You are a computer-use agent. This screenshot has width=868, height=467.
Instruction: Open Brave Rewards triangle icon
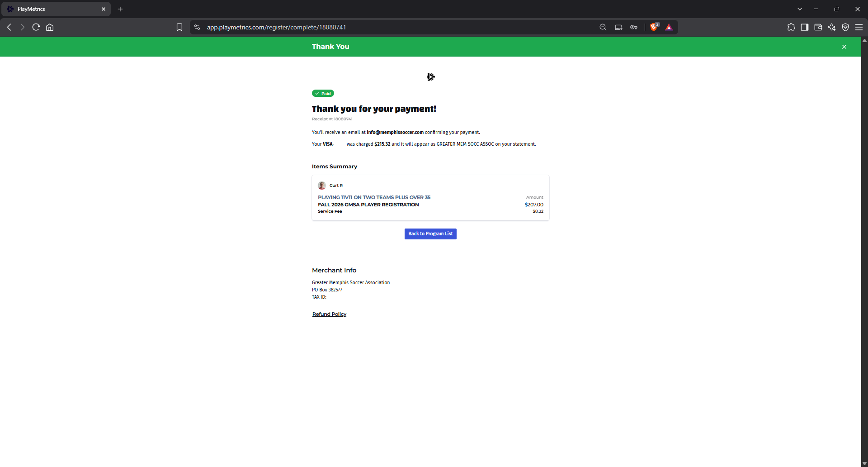click(x=669, y=27)
